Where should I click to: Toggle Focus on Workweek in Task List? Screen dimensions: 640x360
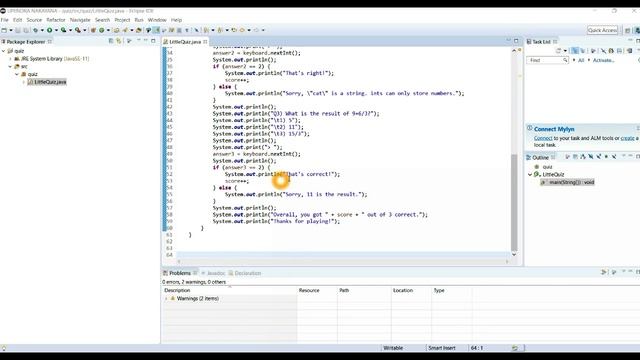coord(593,51)
